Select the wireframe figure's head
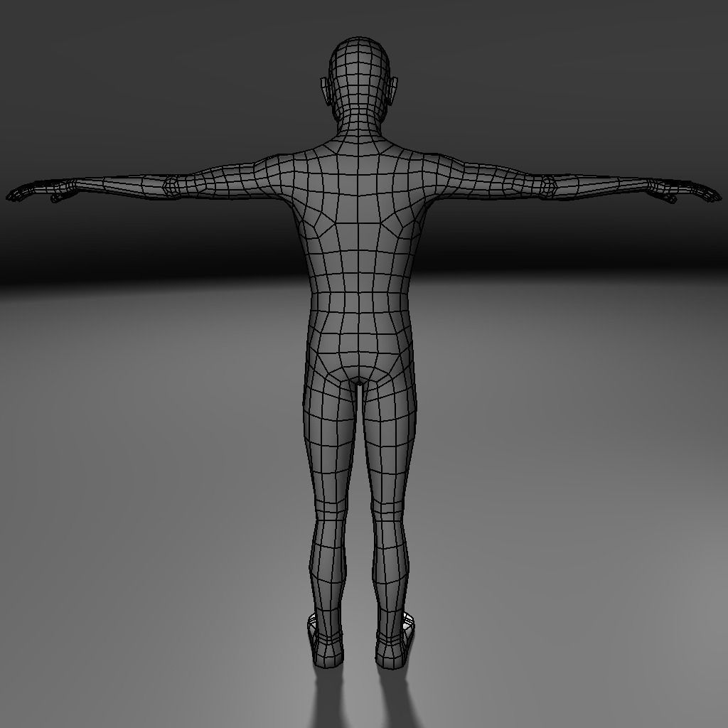The height and width of the screenshot is (728, 728). pos(358,77)
